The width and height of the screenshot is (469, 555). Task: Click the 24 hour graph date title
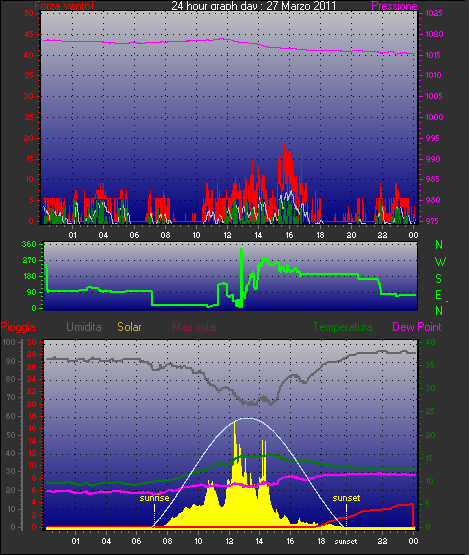[x=254, y=5]
